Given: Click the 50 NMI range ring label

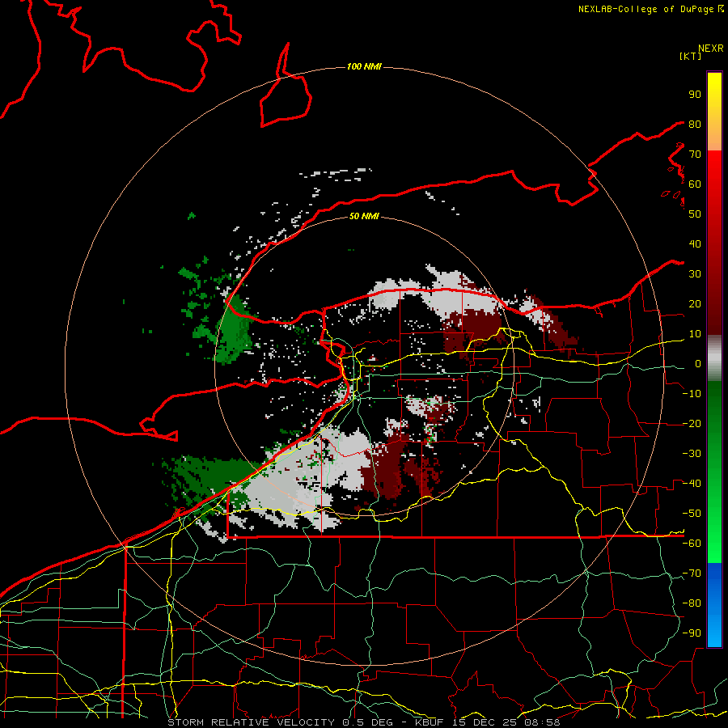Looking at the screenshot, I should (x=364, y=216).
